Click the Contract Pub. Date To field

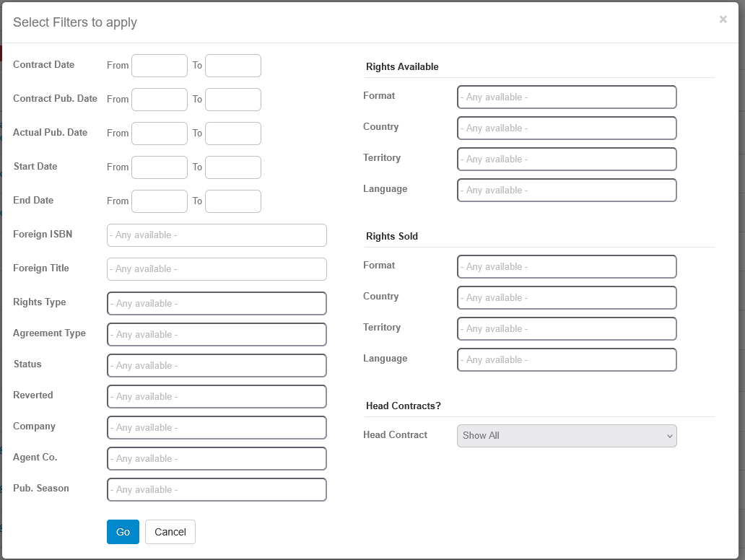click(233, 100)
